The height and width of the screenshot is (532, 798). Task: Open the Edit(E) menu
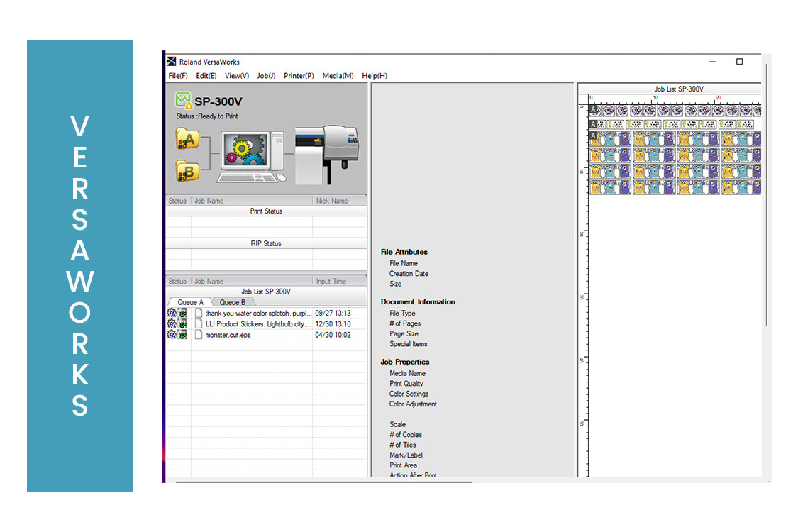(206, 76)
